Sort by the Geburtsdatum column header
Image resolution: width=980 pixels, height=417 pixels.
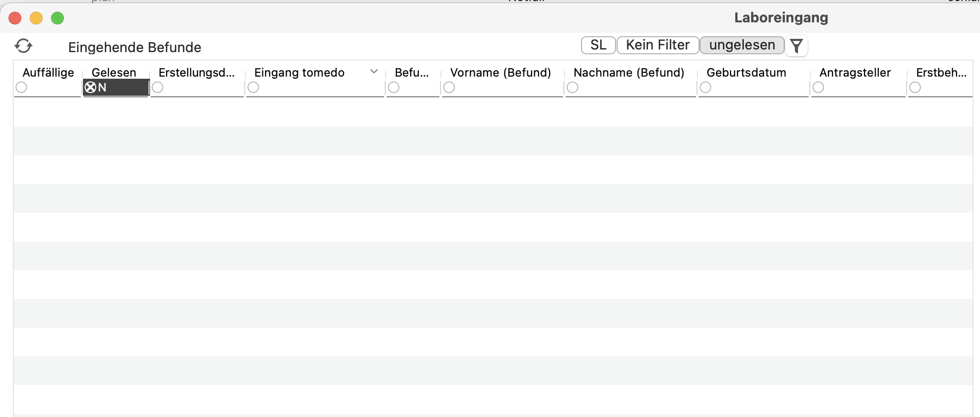coord(746,72)
